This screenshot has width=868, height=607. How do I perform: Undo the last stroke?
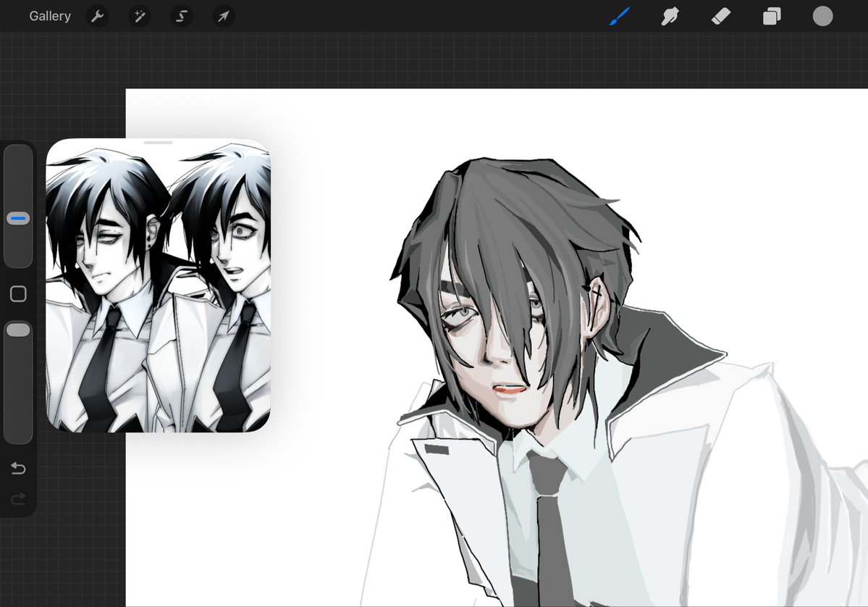pyautogui.click(x=18, y=469)
